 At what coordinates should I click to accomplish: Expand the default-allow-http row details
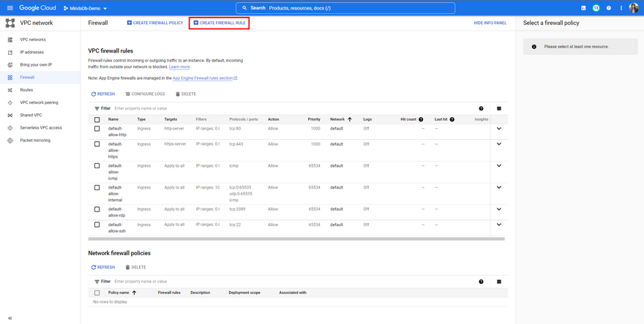499,129
